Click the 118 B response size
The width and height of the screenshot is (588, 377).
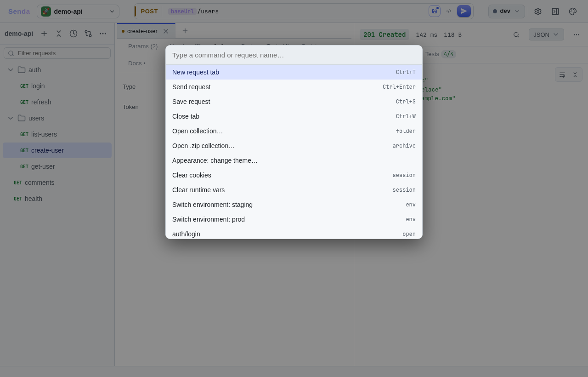tap(452, 35)
